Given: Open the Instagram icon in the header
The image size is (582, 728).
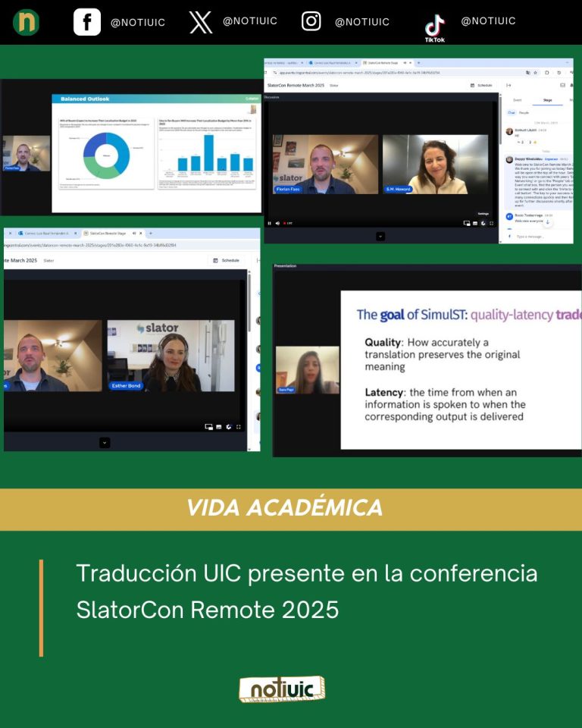Looking at the screenshot, I should 311,21.
